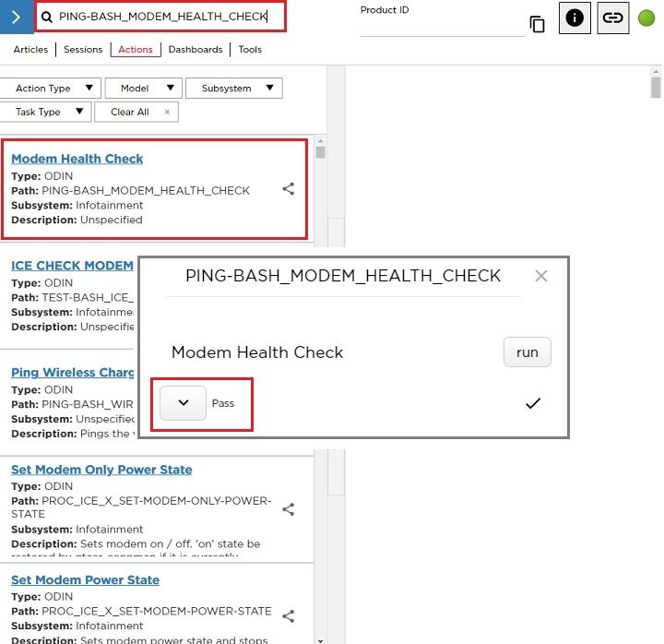Open the Subsystem filter dropdown
664x644 pixels.
coord(234,88)
